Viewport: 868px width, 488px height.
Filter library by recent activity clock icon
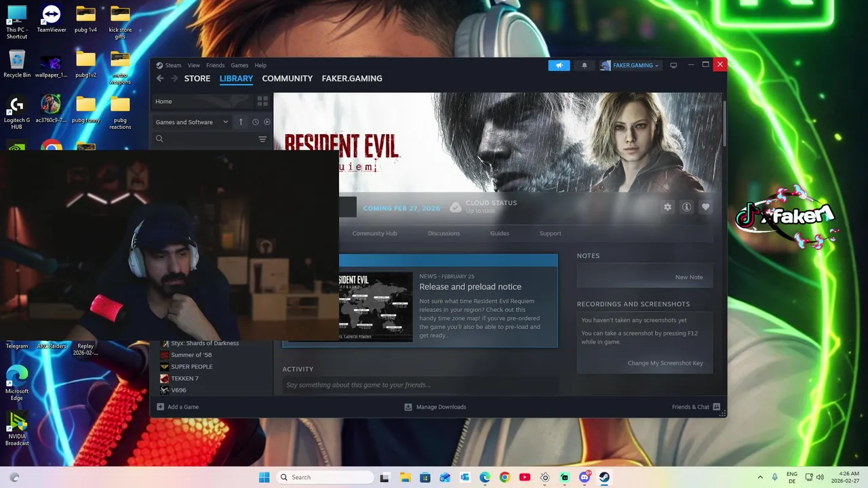click(256, 122)
